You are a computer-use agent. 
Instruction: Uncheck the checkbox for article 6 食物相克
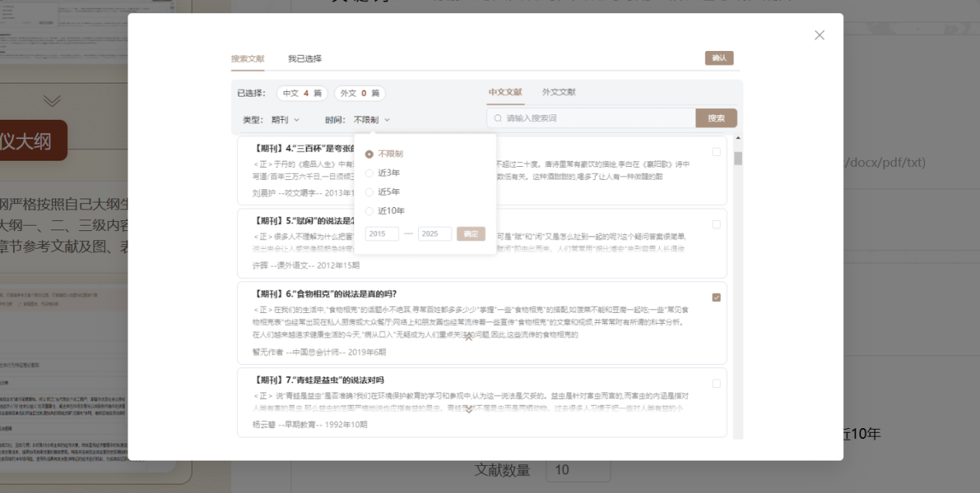(716, 297)
